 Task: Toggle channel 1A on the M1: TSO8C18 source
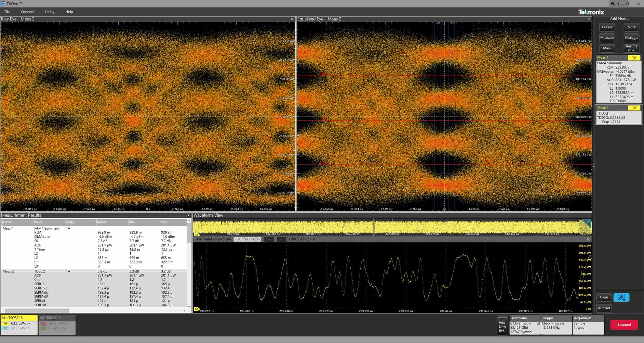click(5, 324)
